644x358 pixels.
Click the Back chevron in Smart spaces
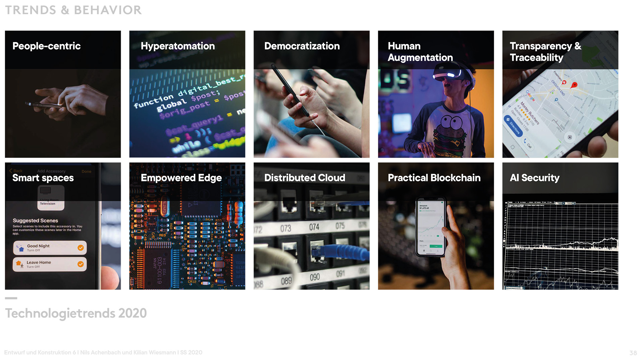[11, 171]
